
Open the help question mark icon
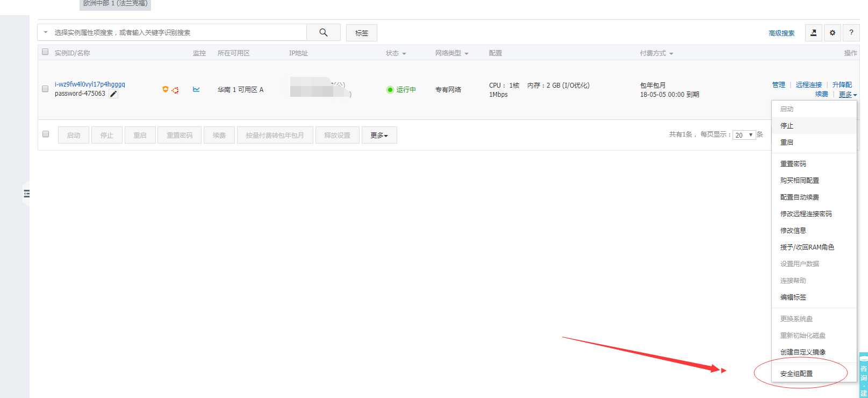tap(851, 33)
